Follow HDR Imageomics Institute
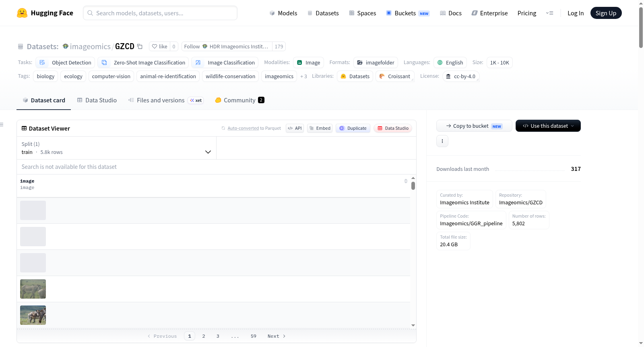The width and height of the screenshot is (644, 347). tap(227, 46)
